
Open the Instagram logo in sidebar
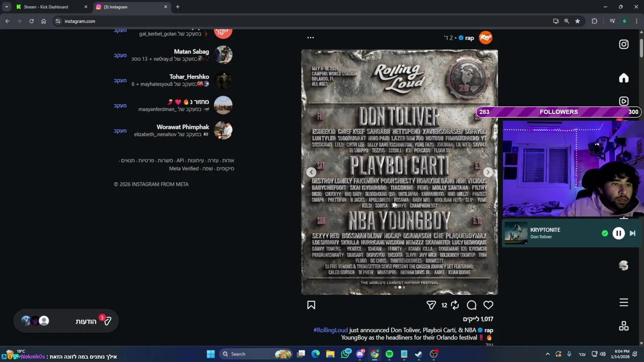[623, 44]
